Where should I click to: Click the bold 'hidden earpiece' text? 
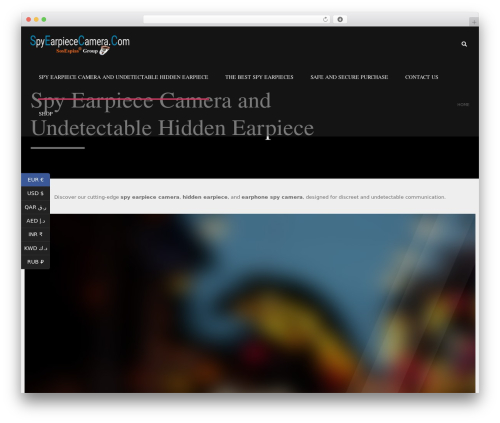point(206,197)
